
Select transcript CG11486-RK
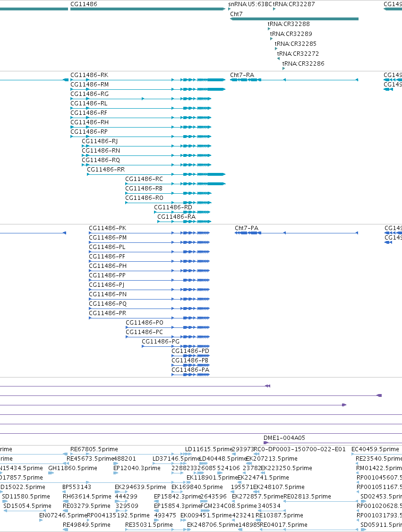pyautogui.click(x=89, y=75)
